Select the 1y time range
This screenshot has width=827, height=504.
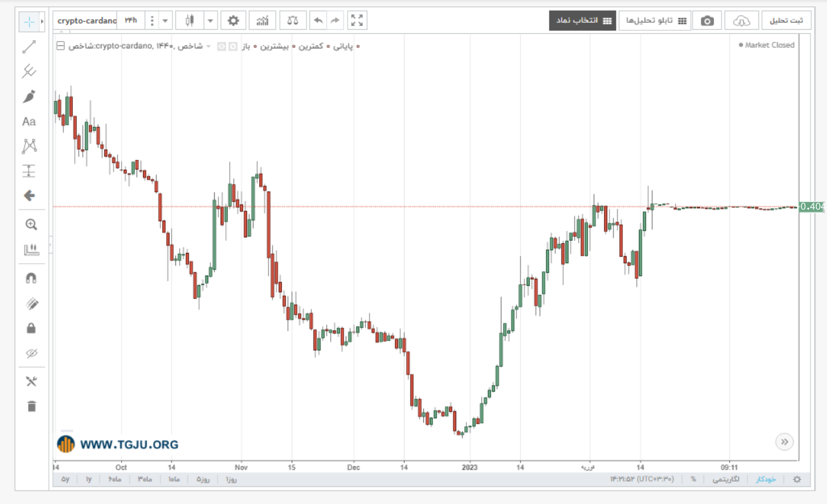89,479
